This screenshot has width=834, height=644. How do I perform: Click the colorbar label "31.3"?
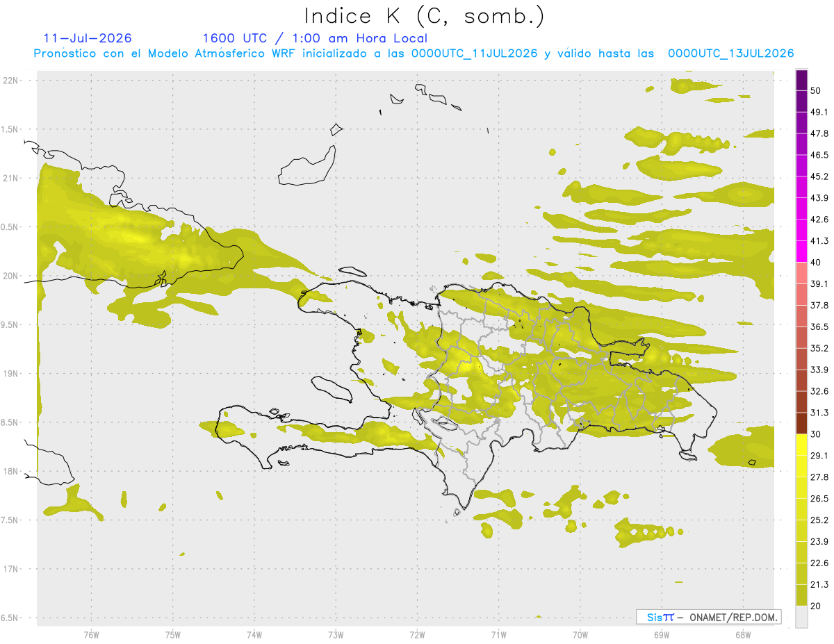tap(819, 413)
